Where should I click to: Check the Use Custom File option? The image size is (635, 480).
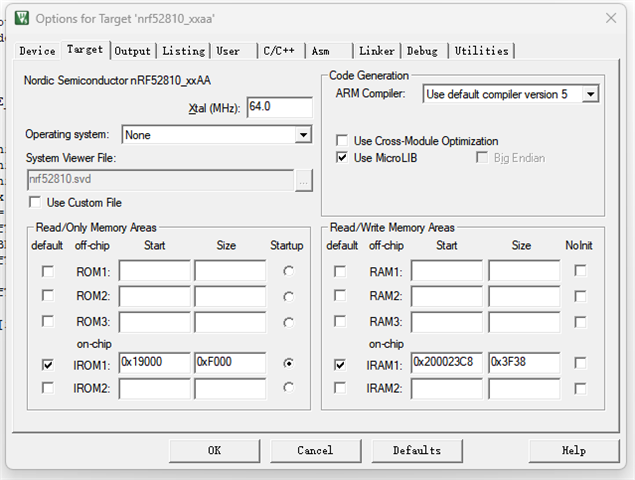point(35,202)
